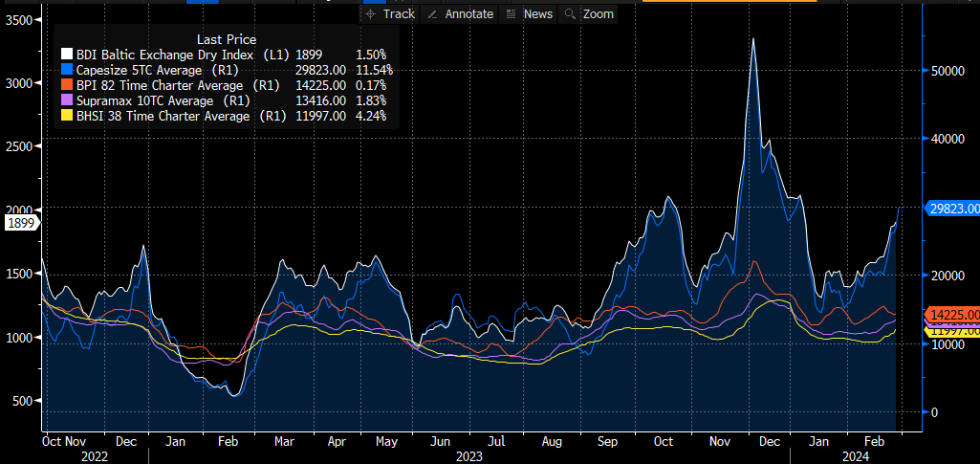Click the 50000 right axis label
Image resolution: width=980 pixels, height=464 pixels.
click(947, 71)
